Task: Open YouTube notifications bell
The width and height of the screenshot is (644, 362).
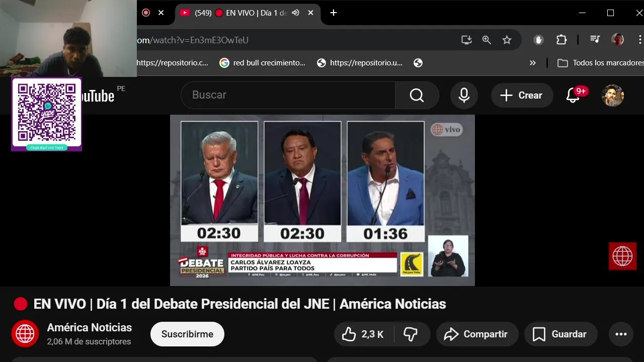Action: [574, 95]
